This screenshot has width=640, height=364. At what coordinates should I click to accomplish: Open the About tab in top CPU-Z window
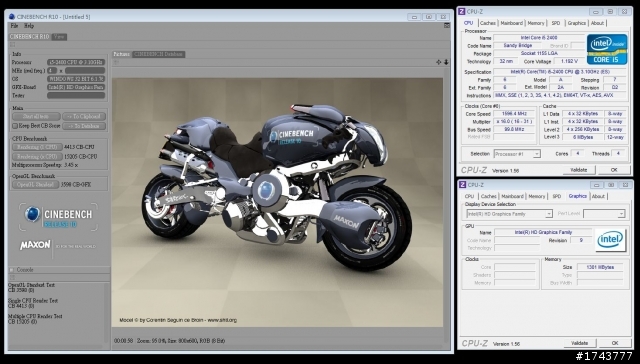pos(597,23)
